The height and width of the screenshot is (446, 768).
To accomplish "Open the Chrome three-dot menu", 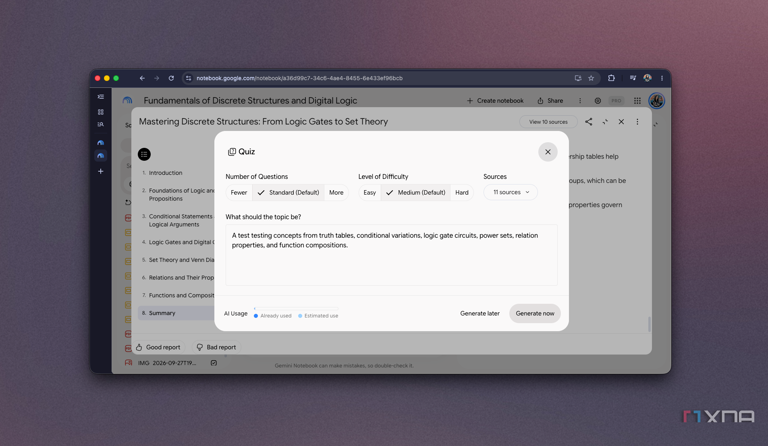I will [662, 78].
